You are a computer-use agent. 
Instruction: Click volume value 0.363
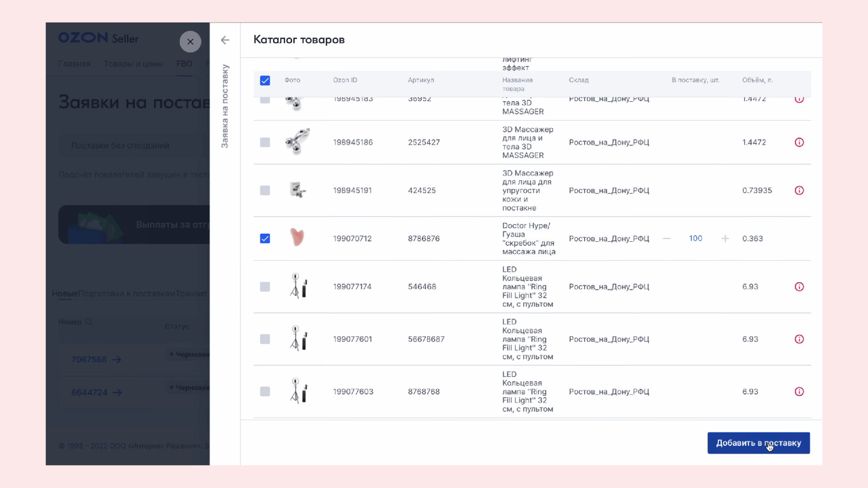752,239
